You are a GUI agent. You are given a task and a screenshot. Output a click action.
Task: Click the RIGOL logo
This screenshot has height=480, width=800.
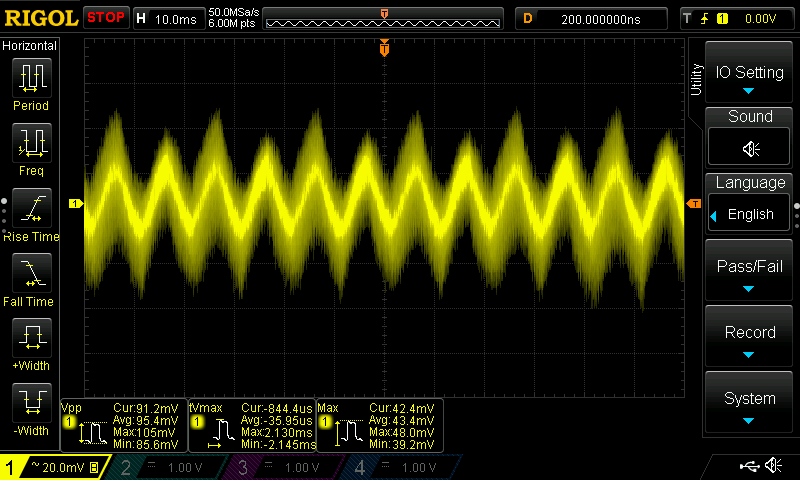click(41, 18)
